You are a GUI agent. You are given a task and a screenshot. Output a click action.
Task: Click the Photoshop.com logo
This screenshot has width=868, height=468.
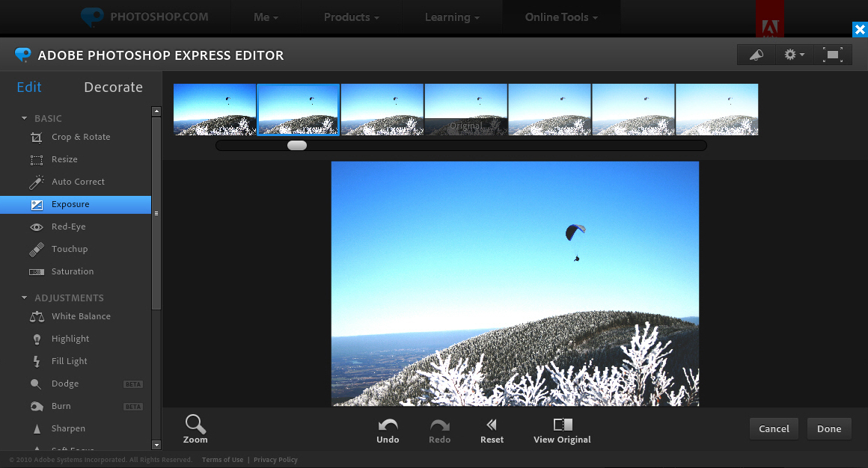[144, 17]
